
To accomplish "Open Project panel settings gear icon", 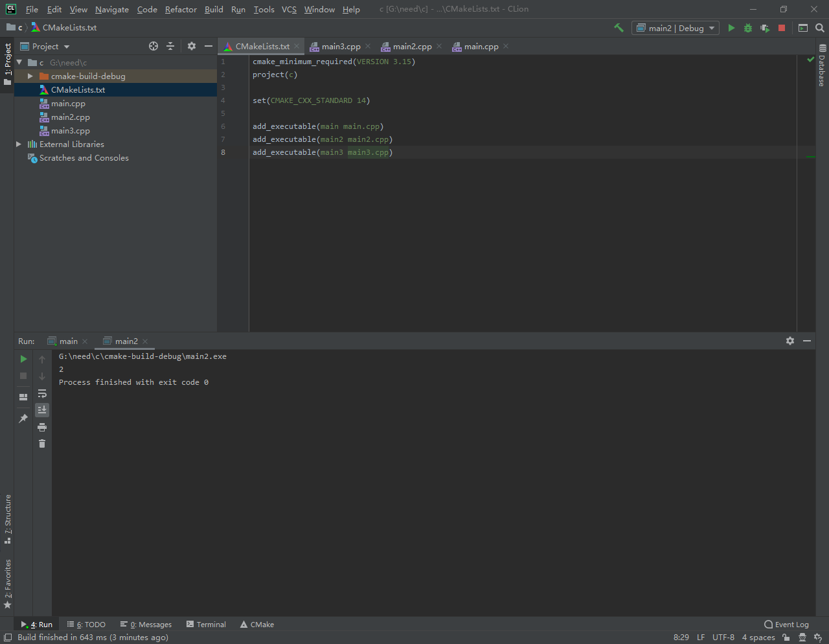I will click(x=191, y=46).
